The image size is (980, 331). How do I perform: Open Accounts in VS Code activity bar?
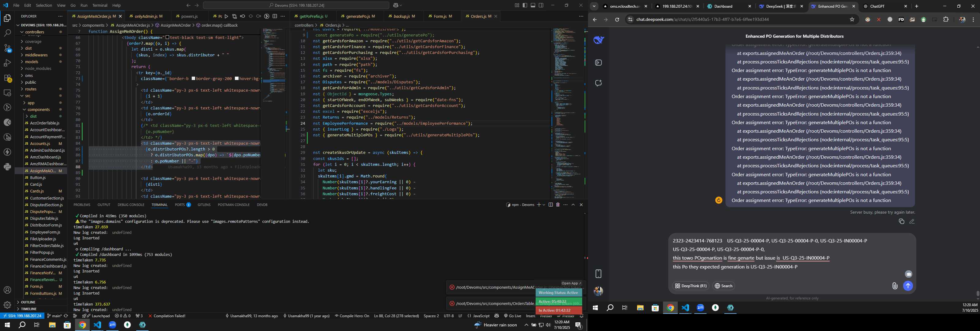(7, 290)
